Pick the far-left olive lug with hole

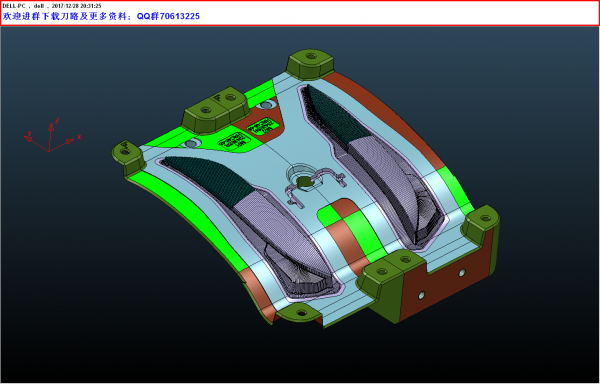point(128,157)
